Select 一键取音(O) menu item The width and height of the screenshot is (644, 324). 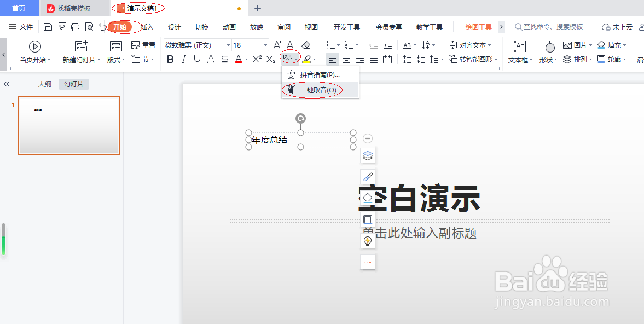point(320,90)
